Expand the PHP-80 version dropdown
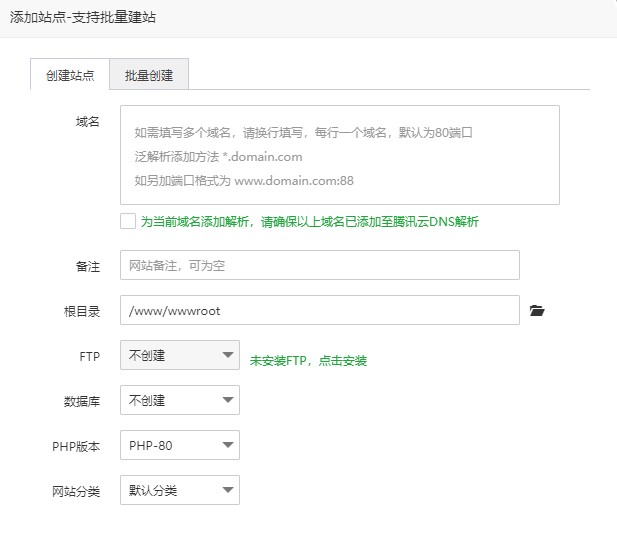Viewport: 617px width, 534px height. (x=179, y=445)
